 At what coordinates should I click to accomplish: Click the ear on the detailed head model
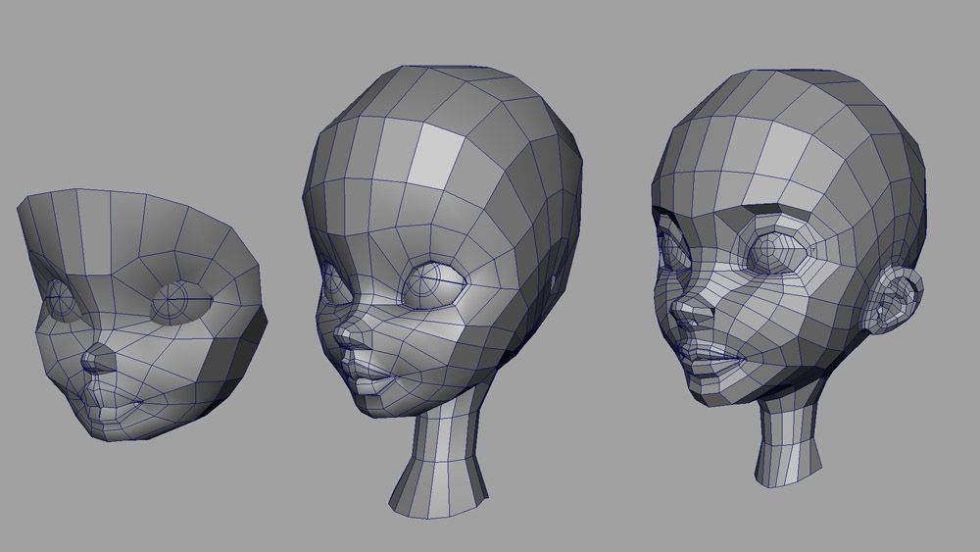[x=893, y=299]
